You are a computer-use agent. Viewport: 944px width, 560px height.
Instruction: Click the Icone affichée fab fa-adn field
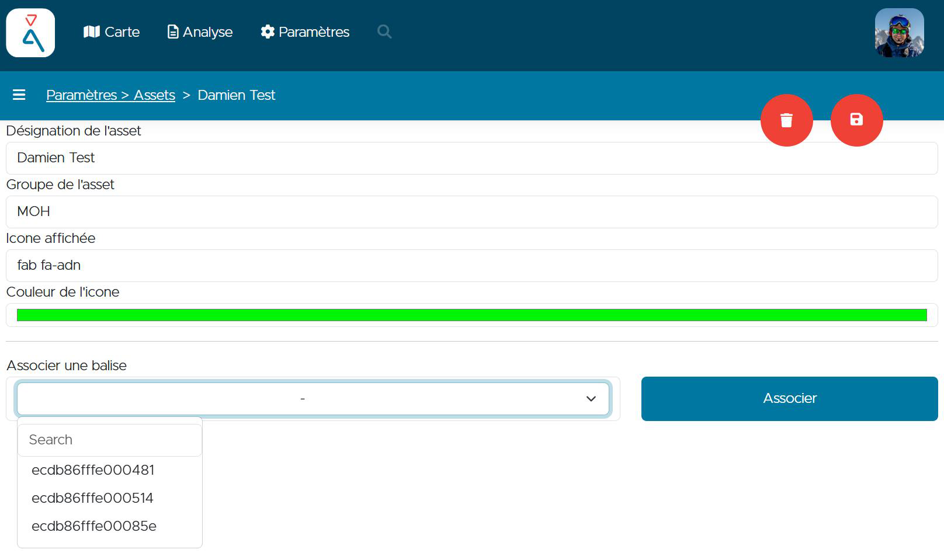[472, 266]
